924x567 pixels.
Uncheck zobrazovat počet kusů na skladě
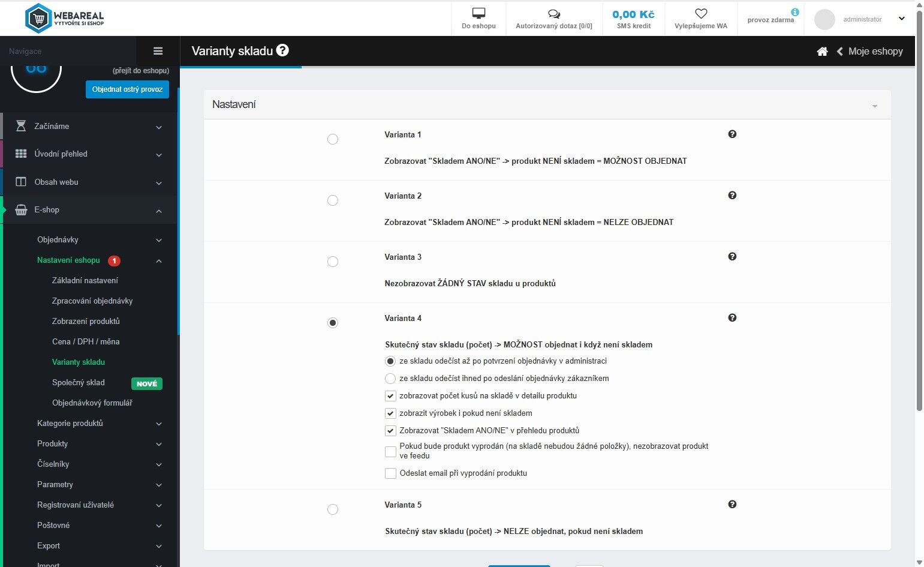[x=390, y=396]
